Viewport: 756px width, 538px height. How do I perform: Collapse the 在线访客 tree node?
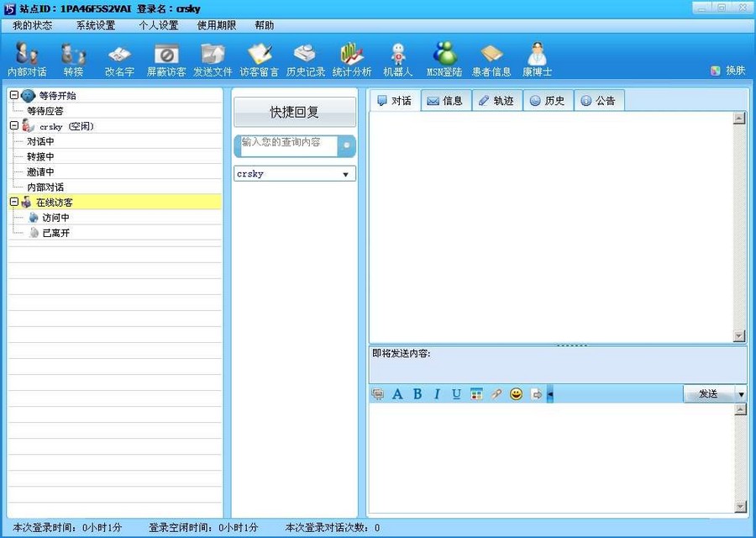[x=14, y=202]
